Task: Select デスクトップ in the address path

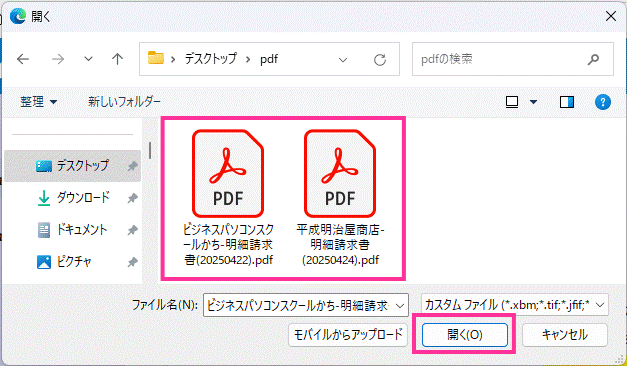Action: pyautogui.click(x=211, y=59)
